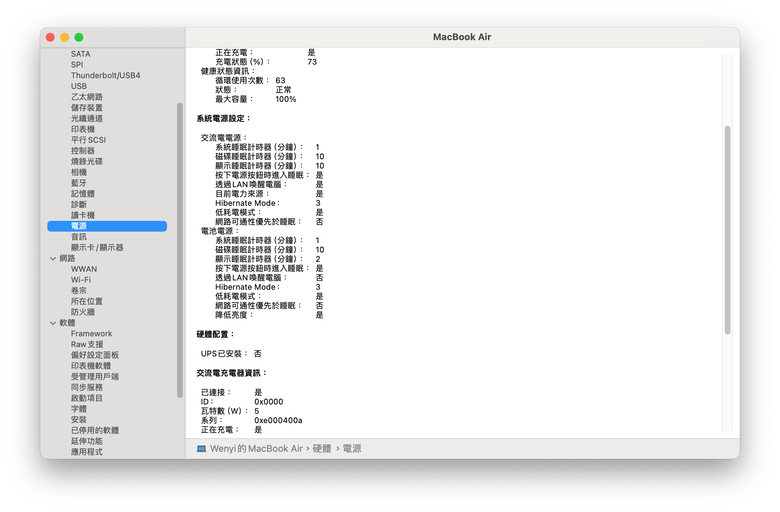The height and width of the screenshot is (512, 780).
Task: Open 乙太網路 sidebar item
Action: [87, 97]
